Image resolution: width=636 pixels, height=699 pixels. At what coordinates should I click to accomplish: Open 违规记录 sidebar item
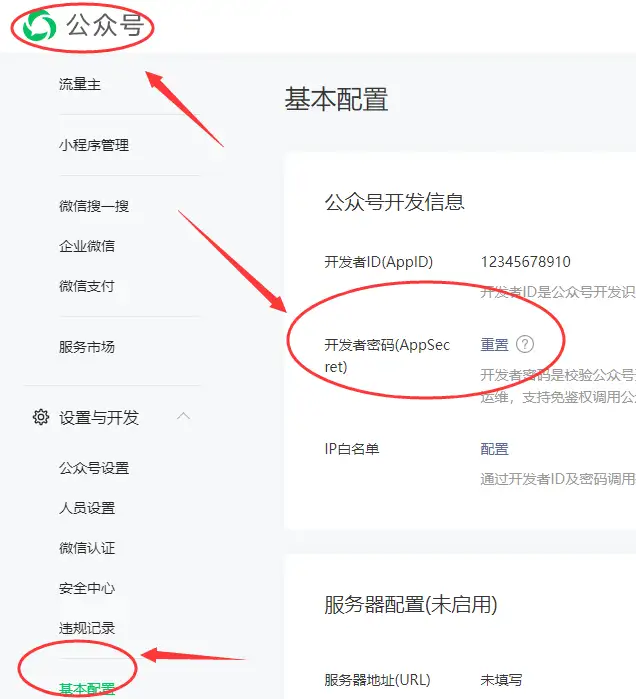pos(87,628)
